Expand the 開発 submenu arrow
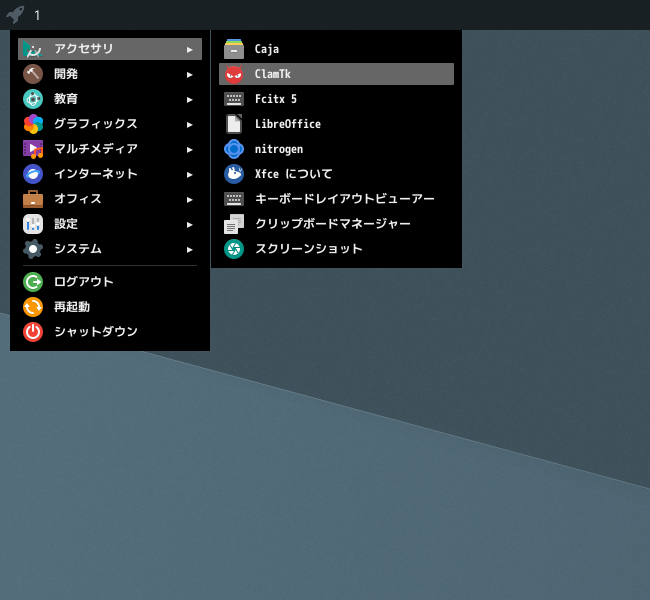Screen dimensions: 650x600 pos(189,75)
